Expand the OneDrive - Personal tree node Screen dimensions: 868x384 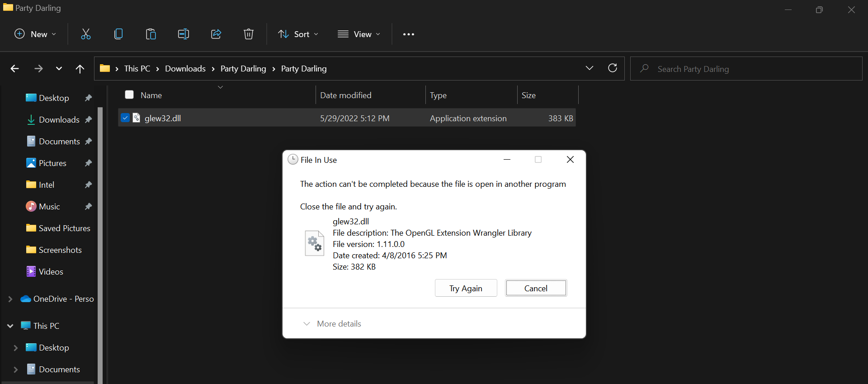(10, 299)
